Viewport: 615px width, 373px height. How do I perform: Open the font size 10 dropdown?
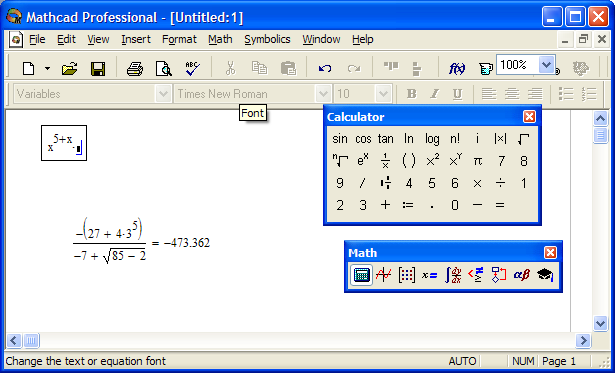383,94
